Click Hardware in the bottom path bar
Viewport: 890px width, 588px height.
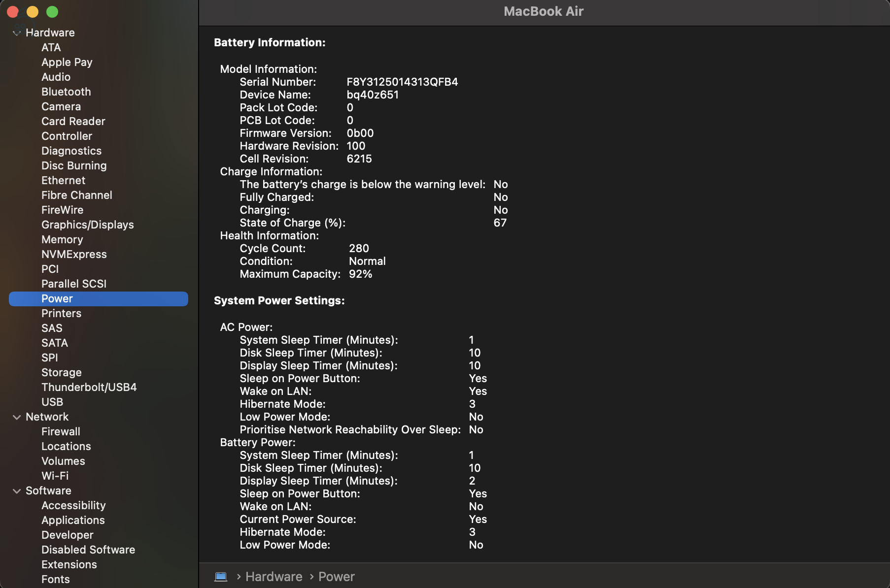click(274, 577)
